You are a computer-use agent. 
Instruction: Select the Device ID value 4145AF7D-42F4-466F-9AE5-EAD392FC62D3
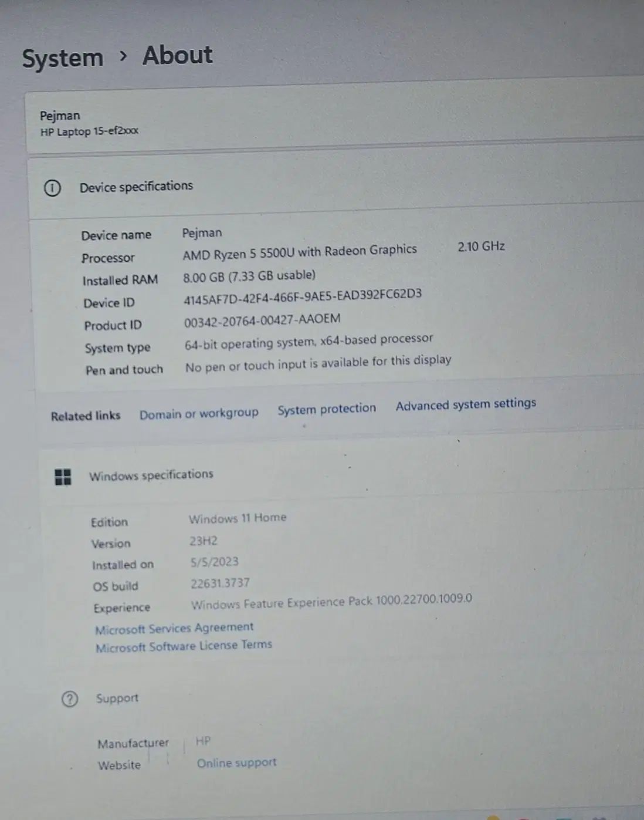click(x=303, y=297)
